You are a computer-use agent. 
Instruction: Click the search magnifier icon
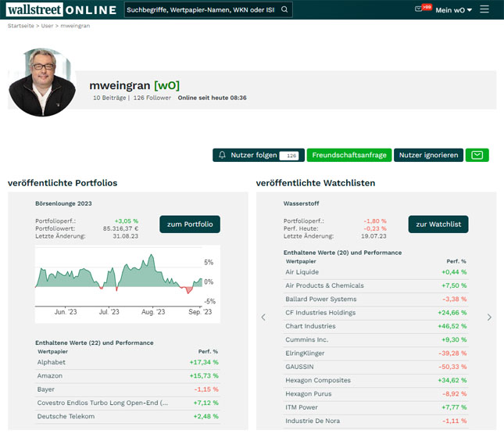pyautogui.click(x=284, y=9)
